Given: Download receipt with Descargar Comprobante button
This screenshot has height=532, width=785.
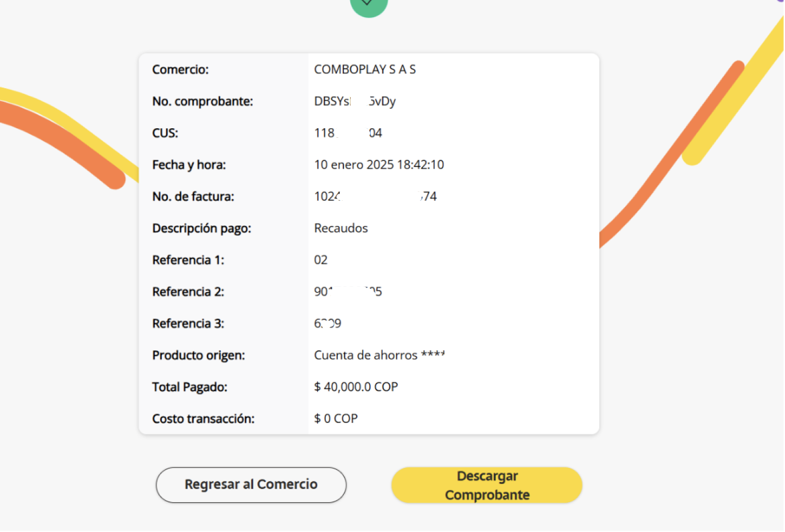Looking at the screenshot, I should (486, 485).
